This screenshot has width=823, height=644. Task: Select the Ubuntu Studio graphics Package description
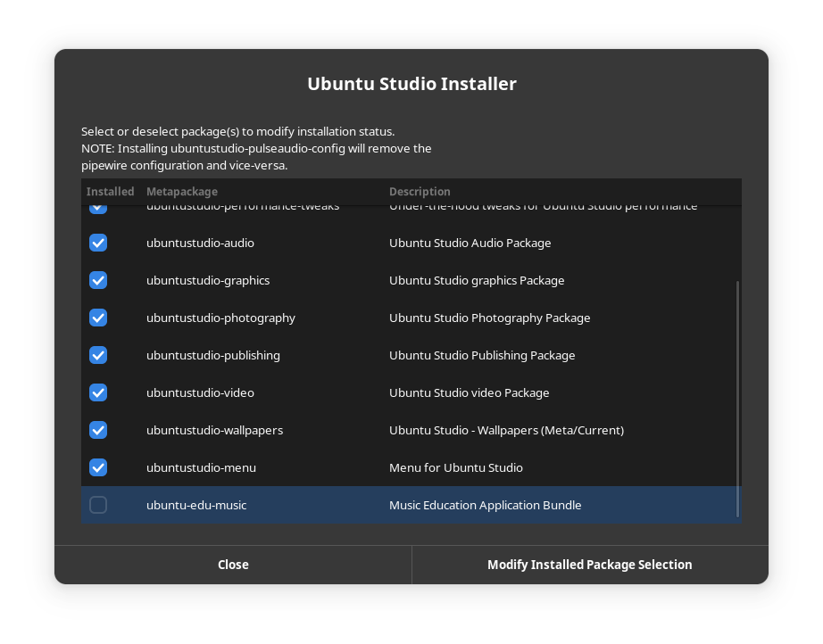[x=477, y=280]
